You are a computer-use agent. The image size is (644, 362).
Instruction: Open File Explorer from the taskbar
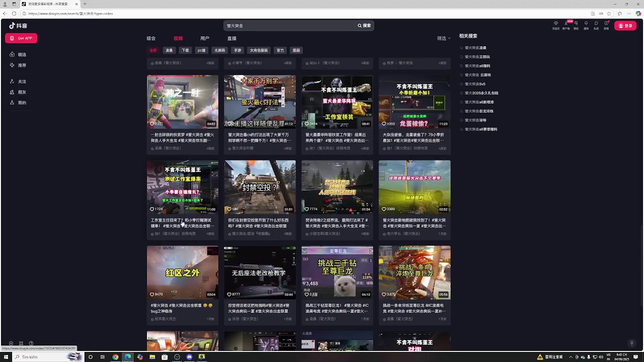[152, 357]
